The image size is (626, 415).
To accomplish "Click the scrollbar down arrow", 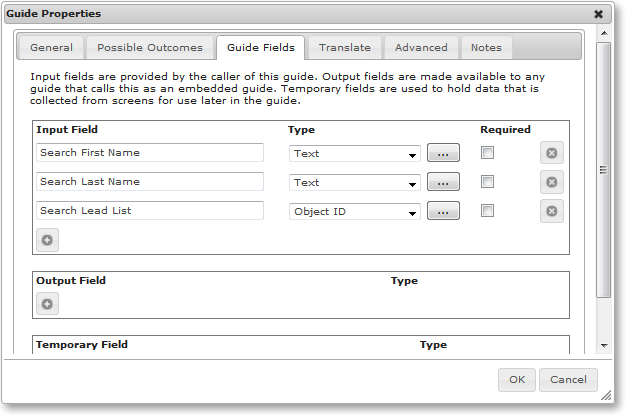I will (x=604, y=346).
